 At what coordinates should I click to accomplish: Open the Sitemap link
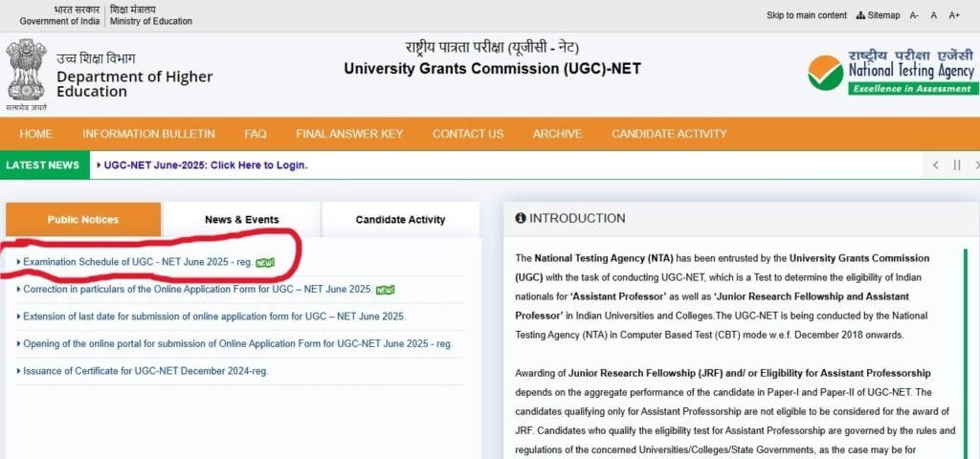(x=879, y=15)
